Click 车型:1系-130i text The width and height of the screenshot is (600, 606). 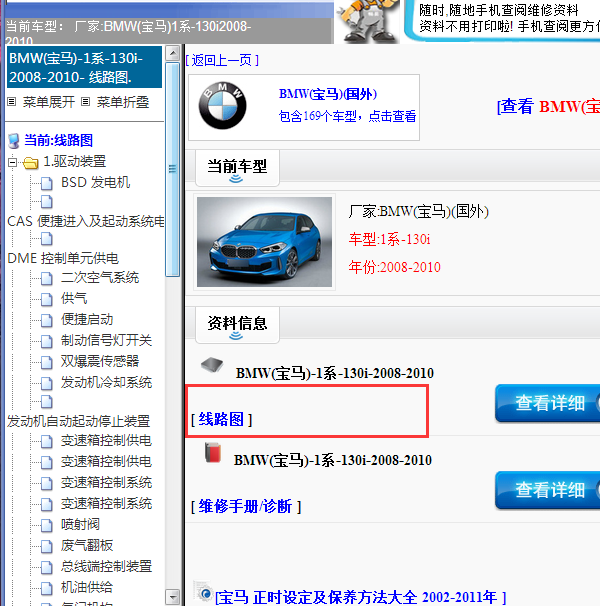(389, 239)
